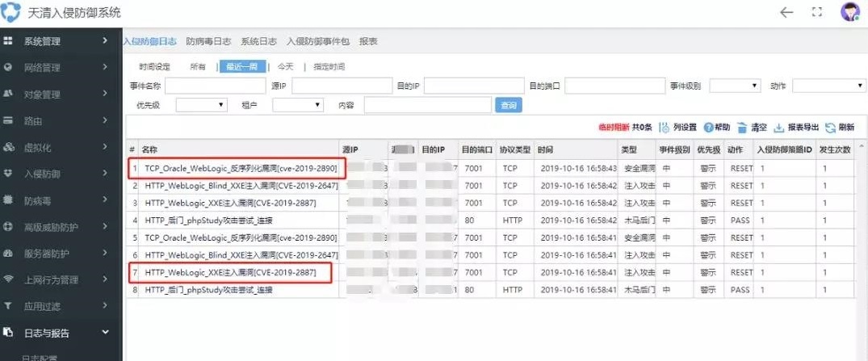Open the 优先级 priority dropdown
The image size is (868, 361).
[201, 105]
